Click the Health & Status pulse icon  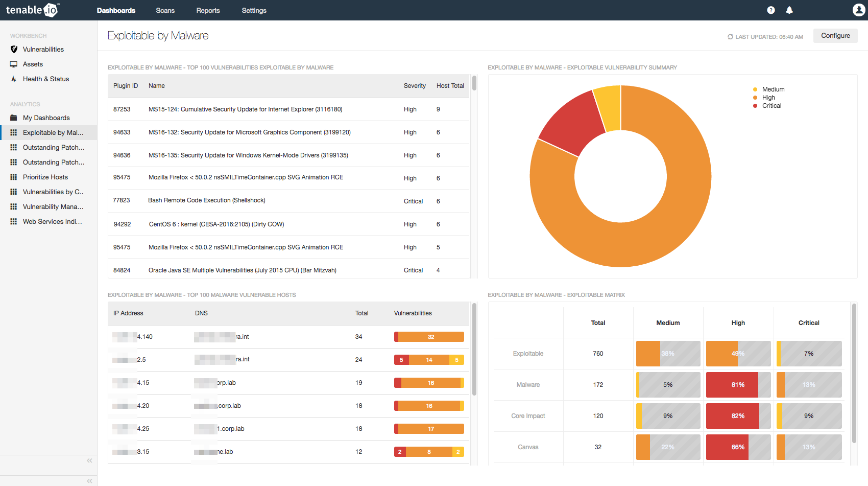pos(14,79)
